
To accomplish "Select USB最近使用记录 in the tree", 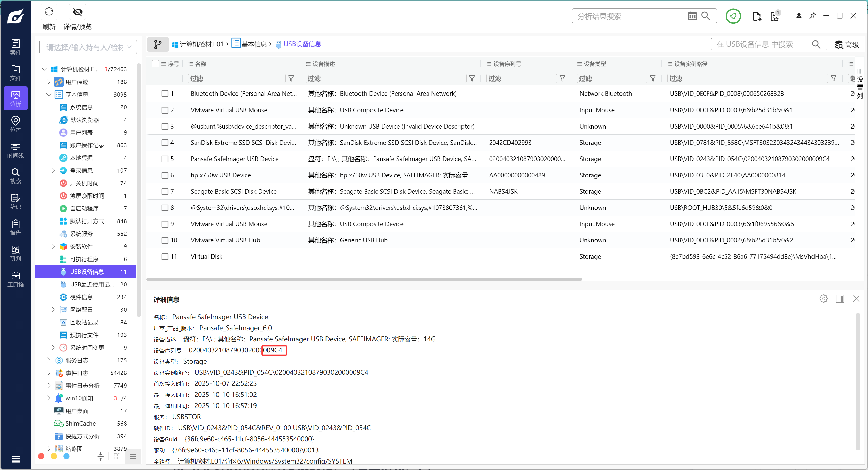I will tap(92, 284).
